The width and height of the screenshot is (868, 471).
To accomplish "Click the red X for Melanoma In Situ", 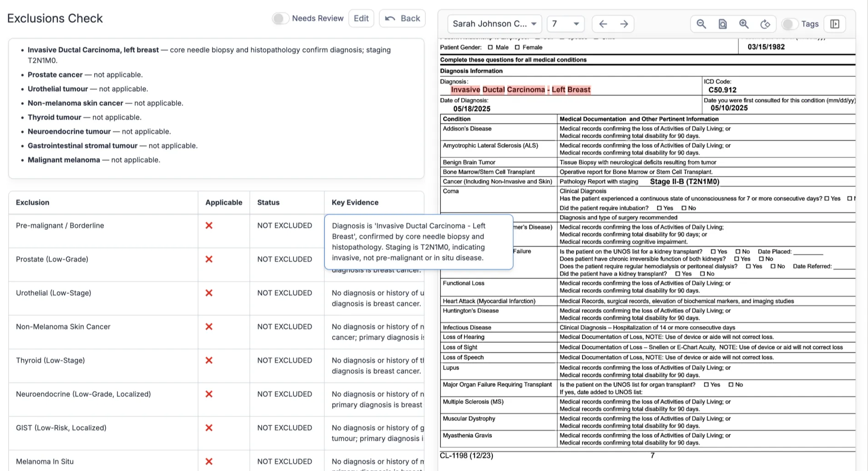I will pyautogui.click(x=209, y=461).
